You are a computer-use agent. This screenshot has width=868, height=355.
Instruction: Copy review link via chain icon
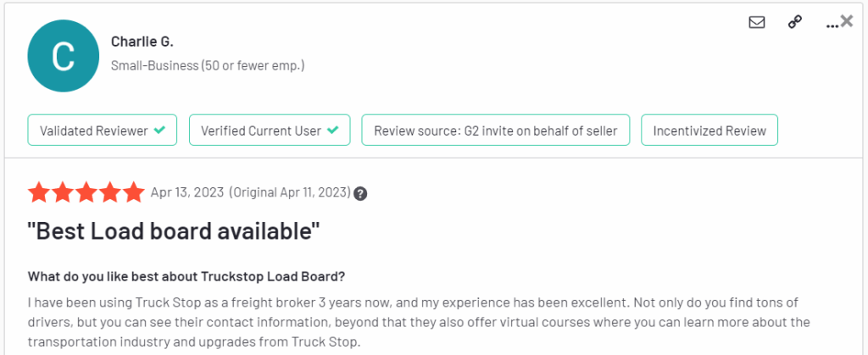(x=795, y=23)
